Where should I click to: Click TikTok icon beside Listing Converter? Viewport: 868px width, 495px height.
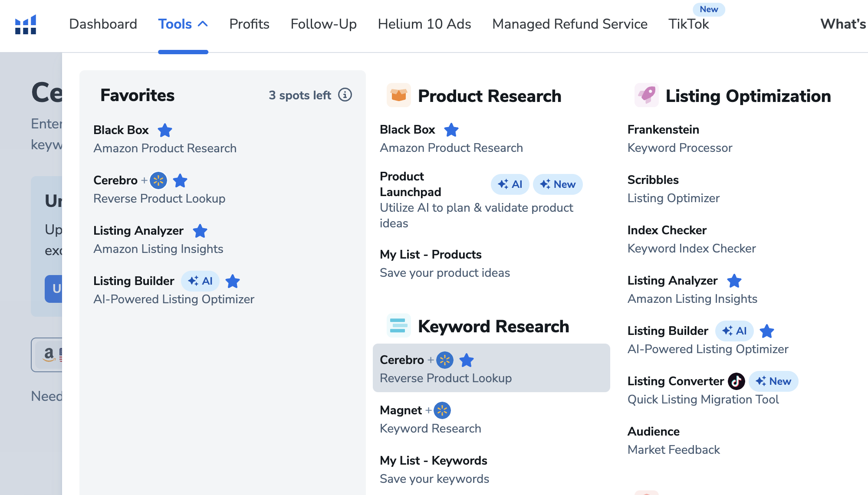click(736, 381)
